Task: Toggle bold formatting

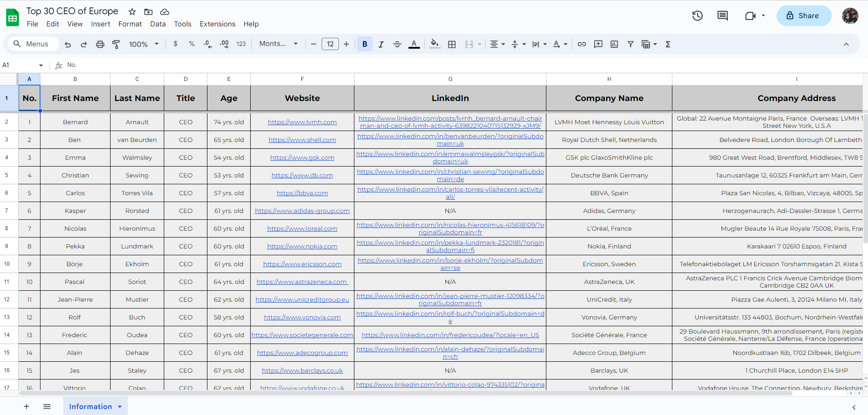Action: tap(365, 44)
